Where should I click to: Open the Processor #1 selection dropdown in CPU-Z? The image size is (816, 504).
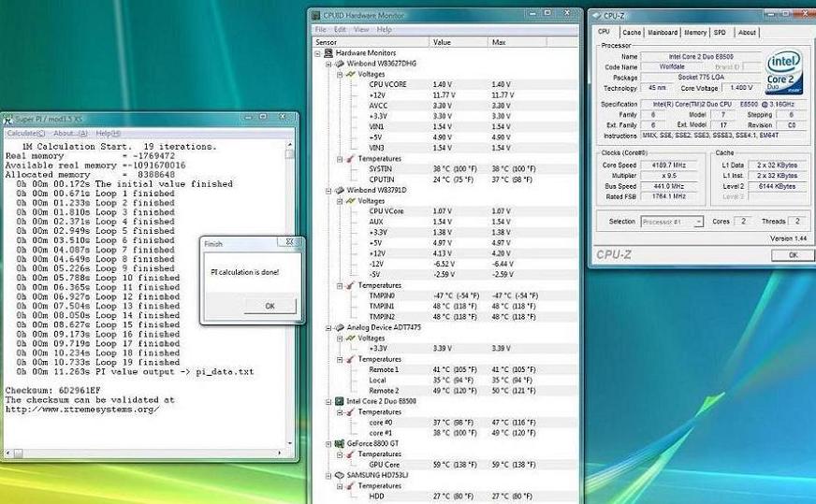(698, 223)
